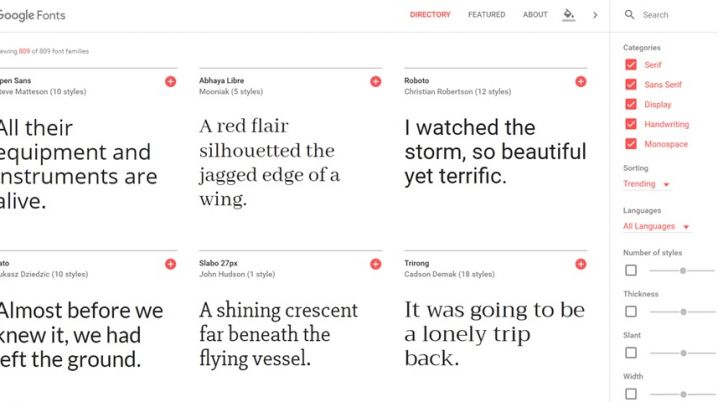The image size is (718, 402).
Task: Switch to the Featured tab
Action: [x=486, y=15]
